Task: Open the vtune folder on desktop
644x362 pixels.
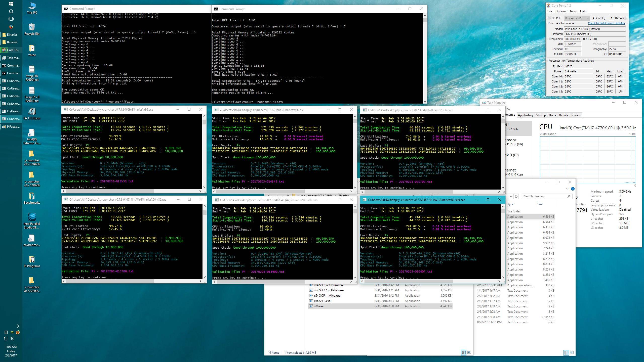Action: (x=32, y=50)
